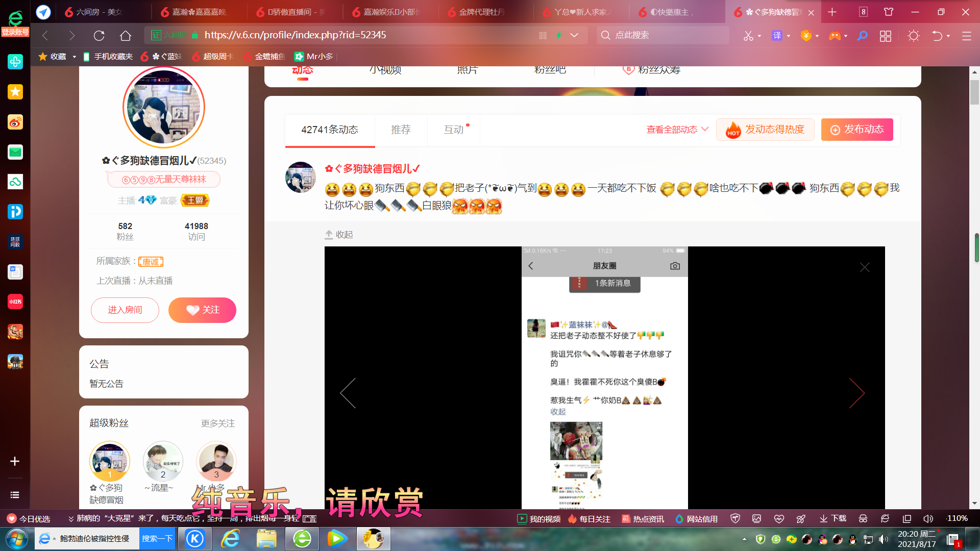Click the volume icon in browser status bar

click(928, 519)
